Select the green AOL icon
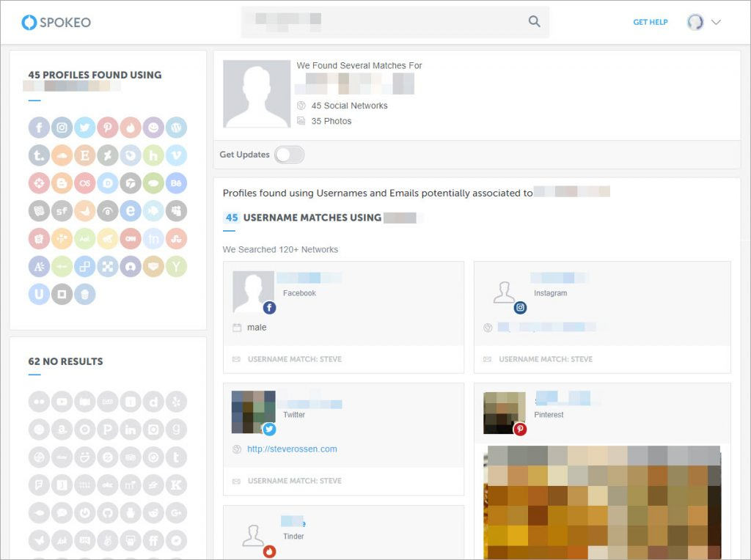Viewport: 751px width, 560px height. tap(85, 238)
